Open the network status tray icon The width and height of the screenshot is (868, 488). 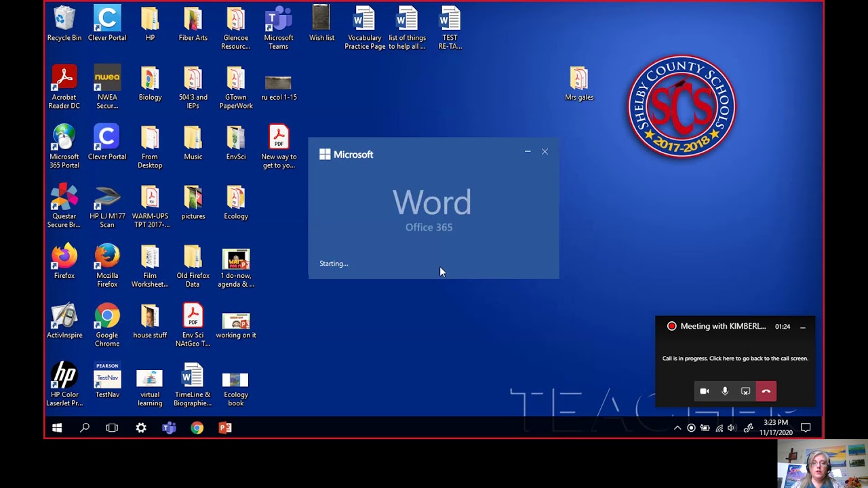click(x=719, y=428)
